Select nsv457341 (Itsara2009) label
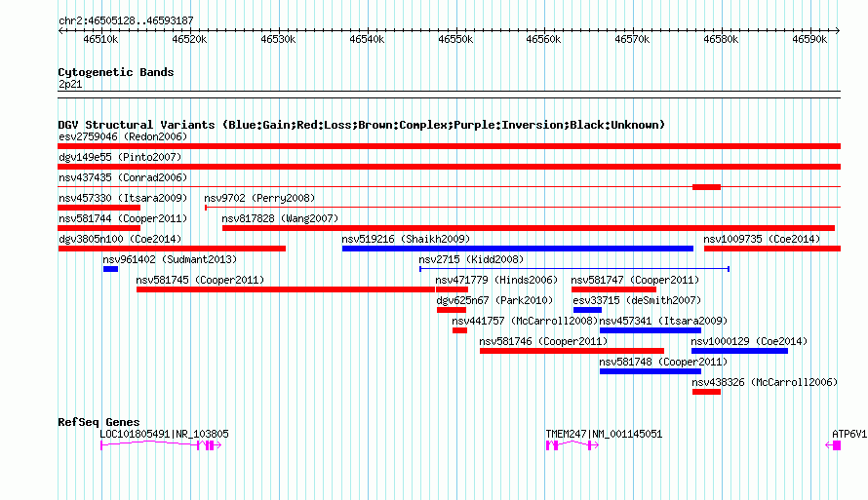868x500 pixels. click(x=664, y=321)
